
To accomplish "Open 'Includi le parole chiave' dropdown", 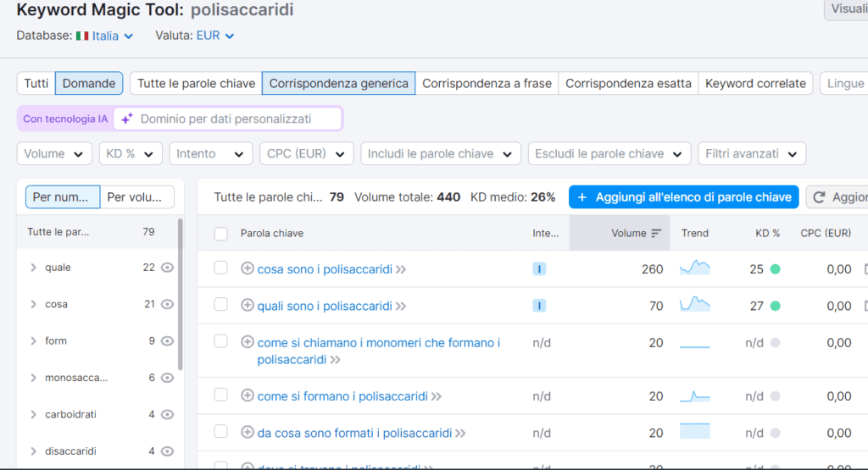I will click(441, 154).
